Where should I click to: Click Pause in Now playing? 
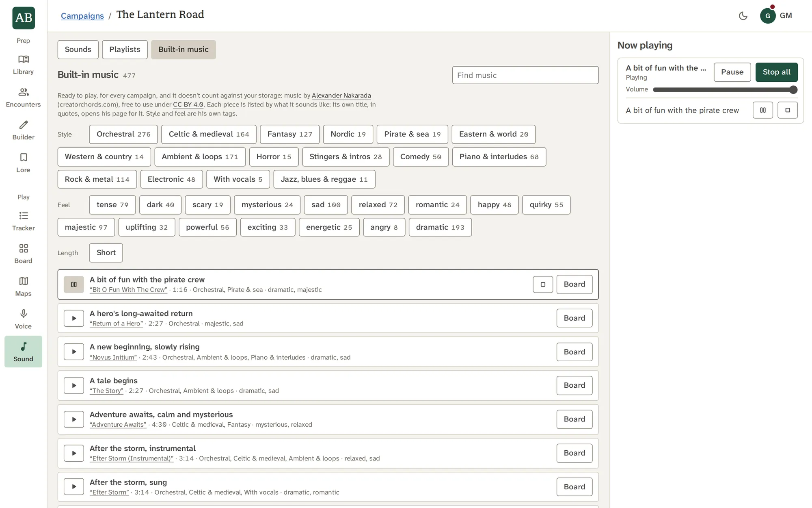point(732,72)
